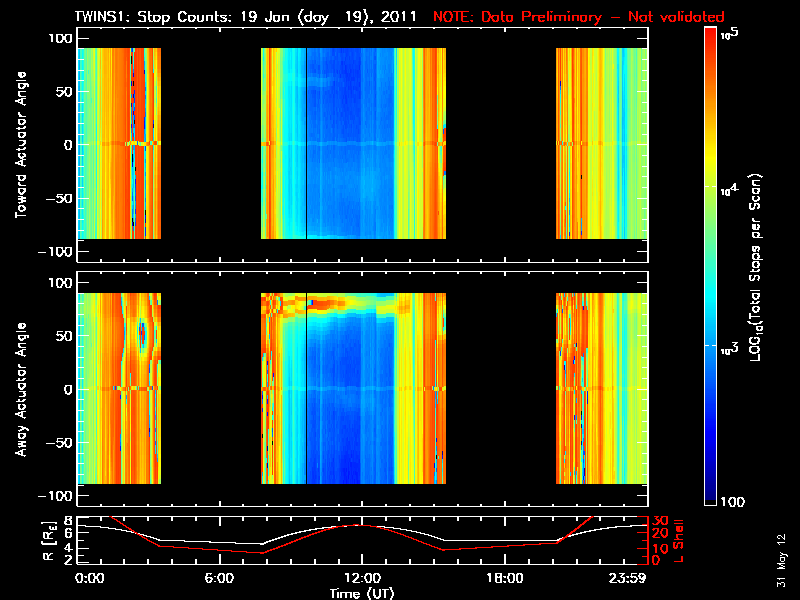The image size is (800, 600).
Task: Click the red "L Shell" axis label
Action: (x=680, y=540)
